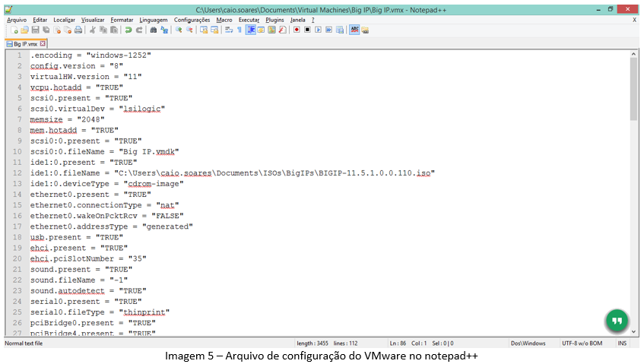Click the Print icon in toolbar
The image size is (644, 364).
78,30
